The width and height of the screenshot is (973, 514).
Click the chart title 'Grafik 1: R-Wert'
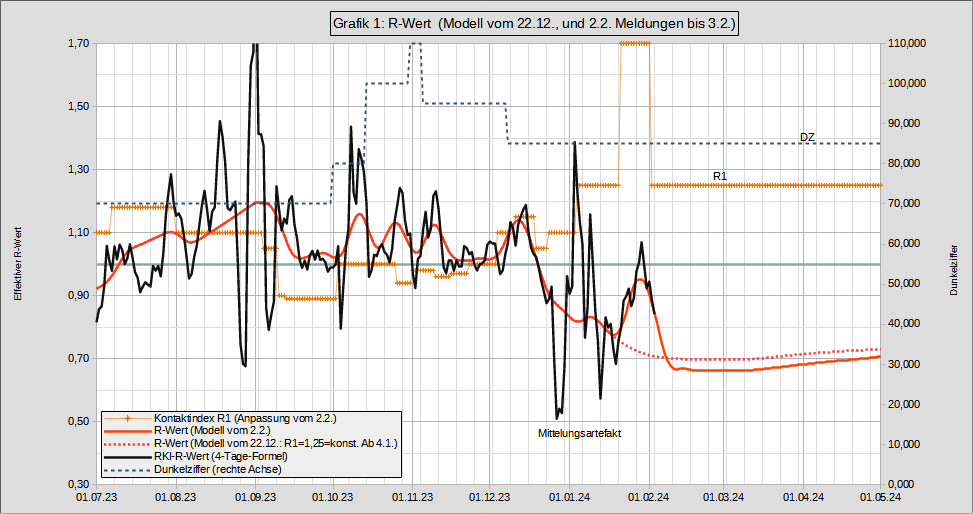(534, 24)
